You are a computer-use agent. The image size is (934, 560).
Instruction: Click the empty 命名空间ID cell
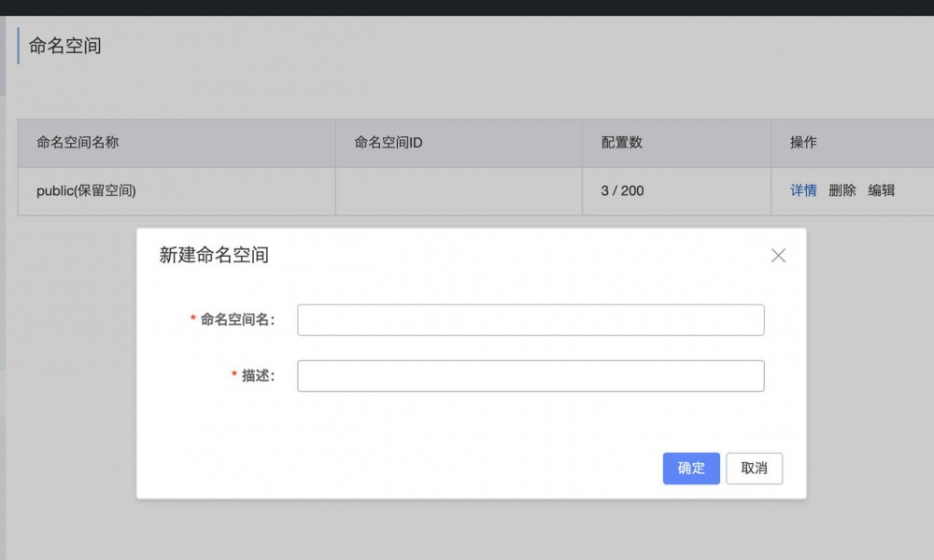(x=458, y=190)
